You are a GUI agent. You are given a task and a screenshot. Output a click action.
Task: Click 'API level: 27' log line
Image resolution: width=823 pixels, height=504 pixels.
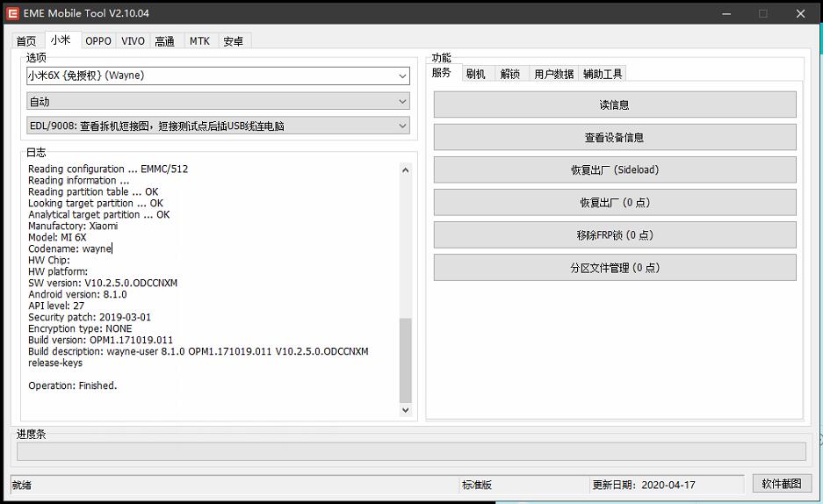tap(56, 306)
